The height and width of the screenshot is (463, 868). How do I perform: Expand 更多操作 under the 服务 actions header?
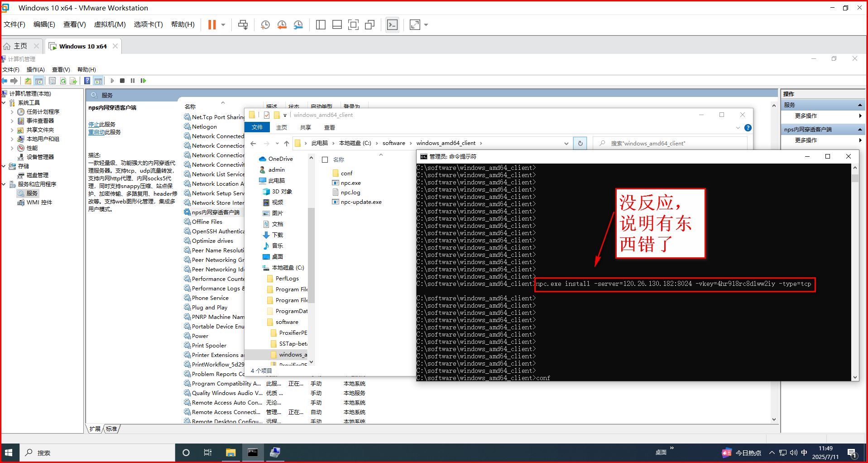point(823,116)
